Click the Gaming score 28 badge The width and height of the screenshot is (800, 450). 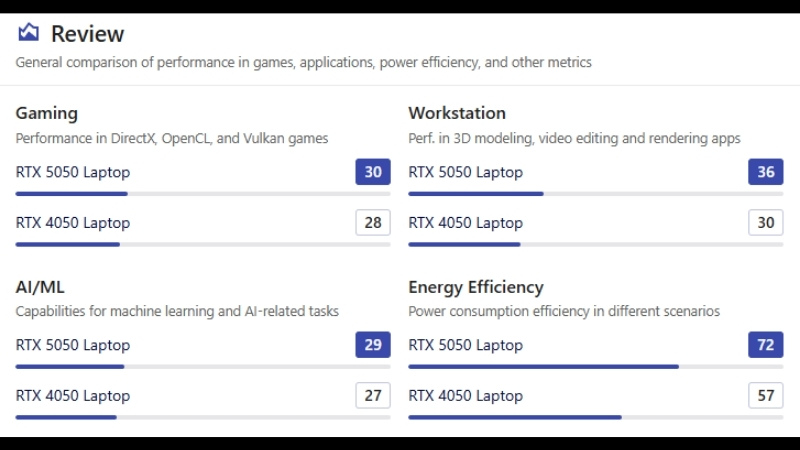tap(373, 222)
